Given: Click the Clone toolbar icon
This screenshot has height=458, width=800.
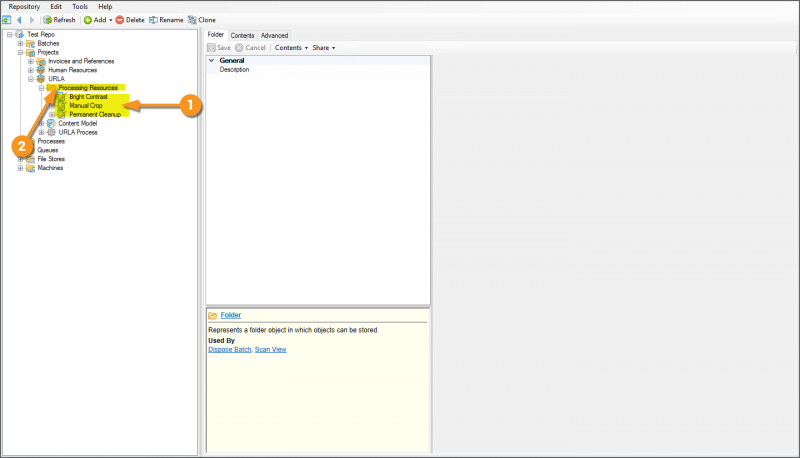Looking at the screenshot, I should click(192, 20).
